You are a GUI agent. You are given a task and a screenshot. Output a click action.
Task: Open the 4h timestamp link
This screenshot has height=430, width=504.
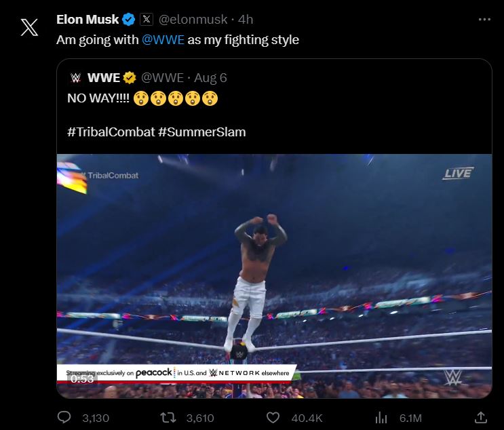245,20
